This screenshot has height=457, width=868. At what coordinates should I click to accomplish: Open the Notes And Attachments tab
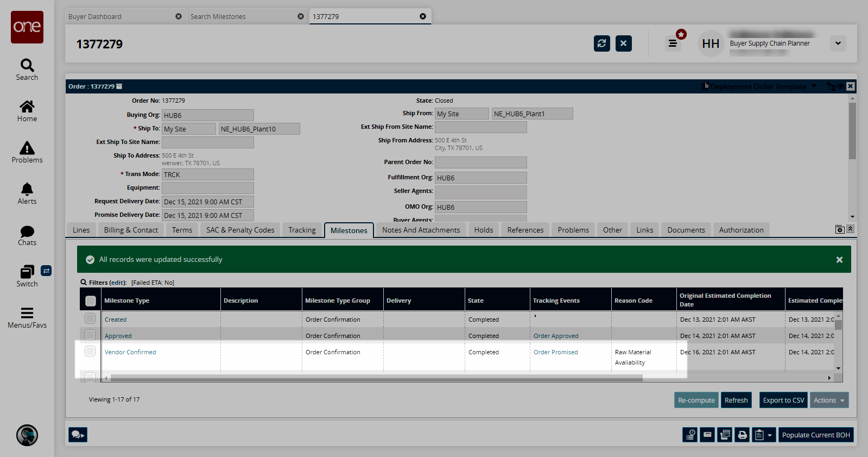point(421,230)
